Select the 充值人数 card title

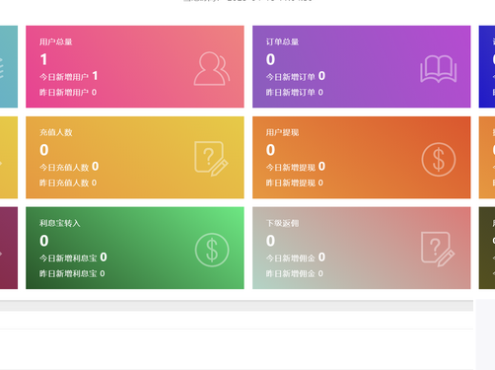[x=56, y=132]
